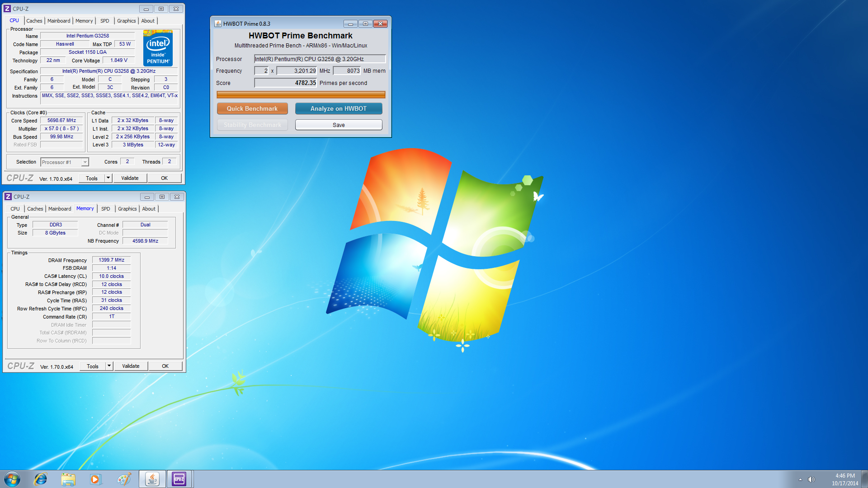The height and width of the screenshot is (488, 868).
Task: Click the HWBOT frequency 3,201.29 field
Action: pyautogui.click(x=297, y=70)
